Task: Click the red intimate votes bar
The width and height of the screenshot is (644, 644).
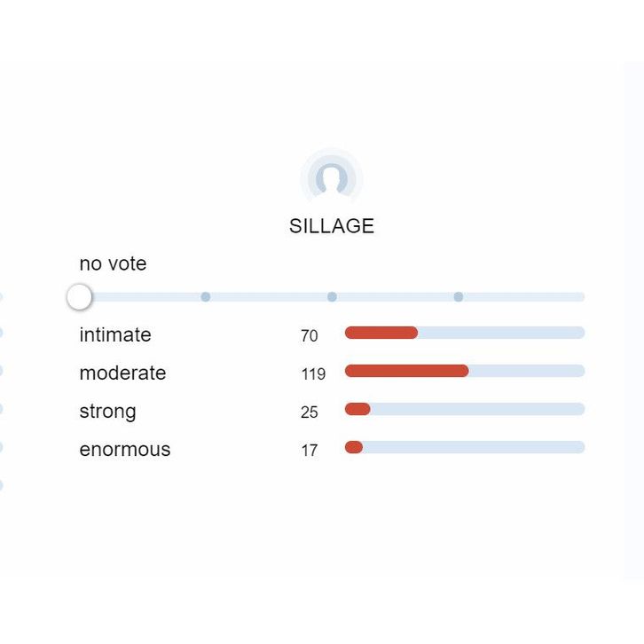Action: tap(381, 333)
